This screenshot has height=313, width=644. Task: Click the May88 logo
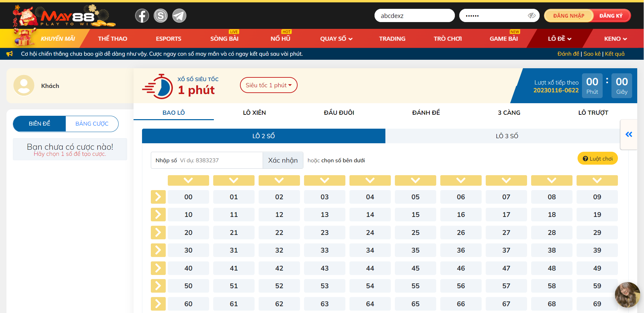point(64,16)
